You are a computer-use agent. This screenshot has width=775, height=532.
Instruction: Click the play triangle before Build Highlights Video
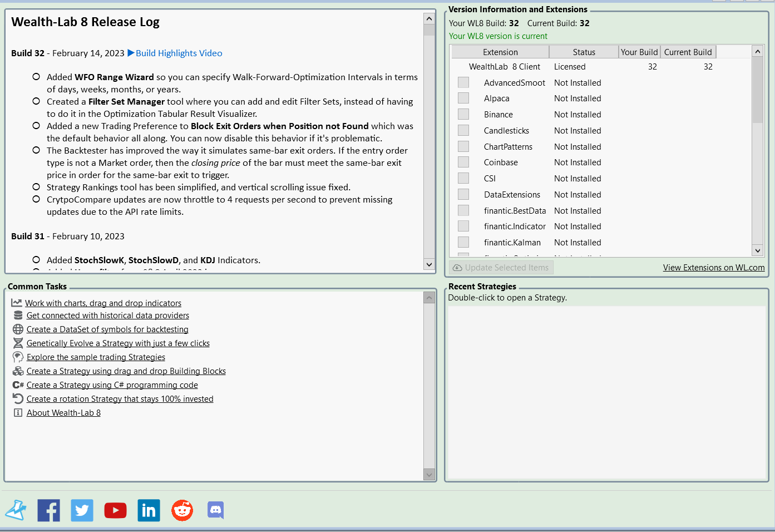point(131,53)
